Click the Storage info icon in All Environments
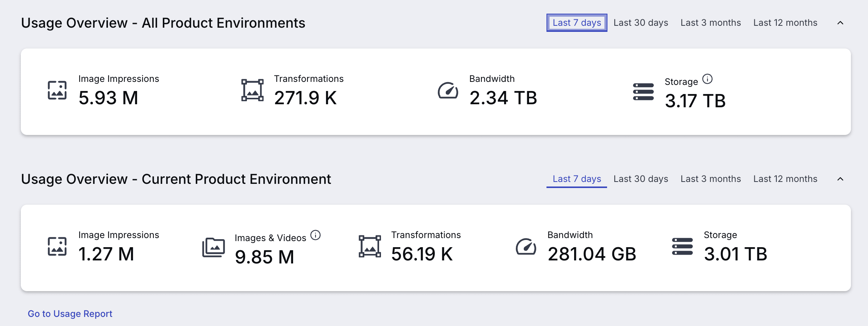 tap(707, 79)
